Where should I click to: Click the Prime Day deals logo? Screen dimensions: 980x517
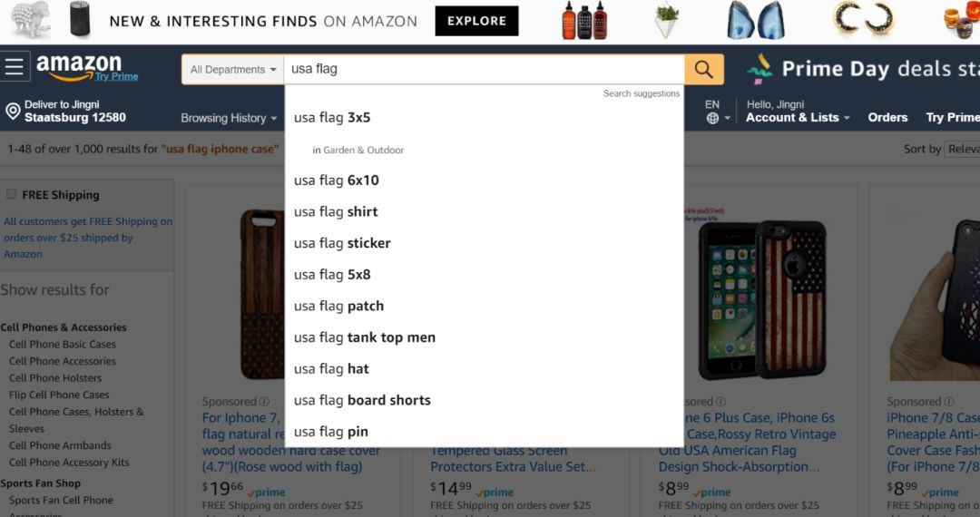click(x=759, y=69)
